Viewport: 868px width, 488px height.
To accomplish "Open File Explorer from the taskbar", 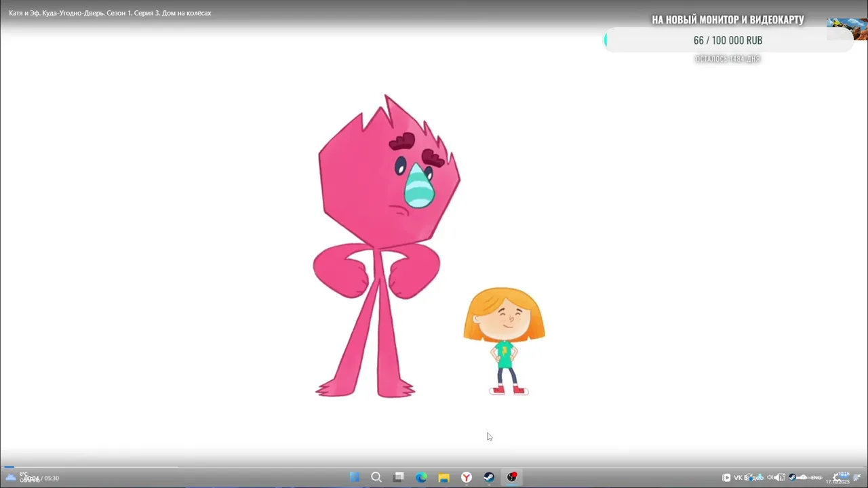I will click(443, 477).
